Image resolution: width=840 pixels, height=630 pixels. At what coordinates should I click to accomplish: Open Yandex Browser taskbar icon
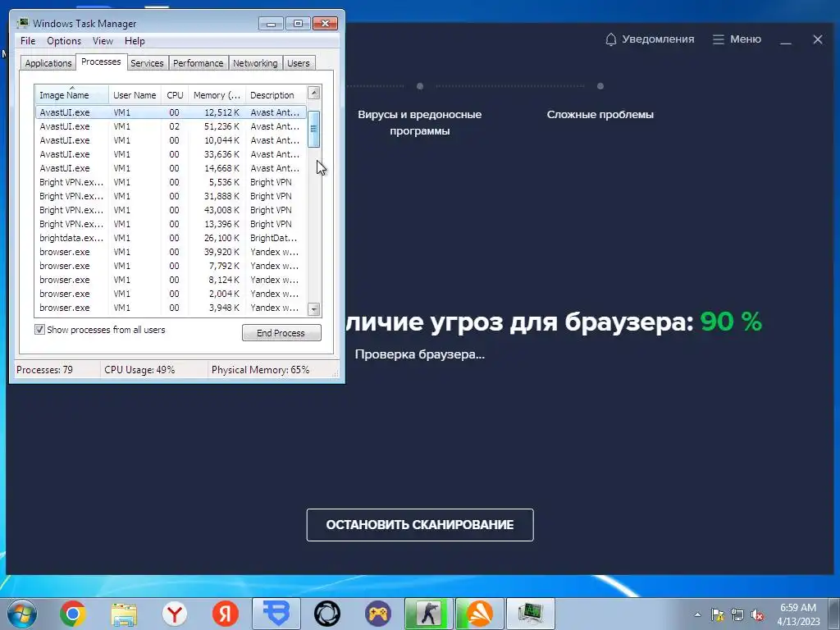175,614
